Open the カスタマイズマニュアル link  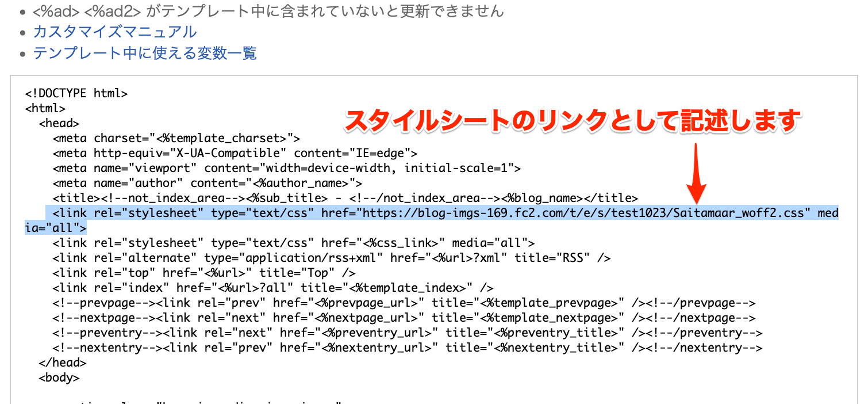pos(114,32)
